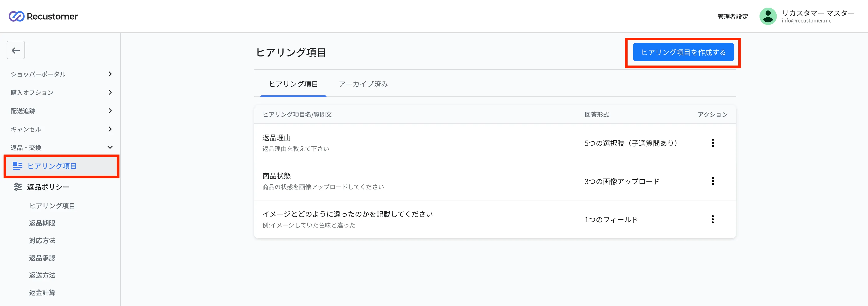
Task: Go to 返送方法 sub-item
Action: pos(42,275)
